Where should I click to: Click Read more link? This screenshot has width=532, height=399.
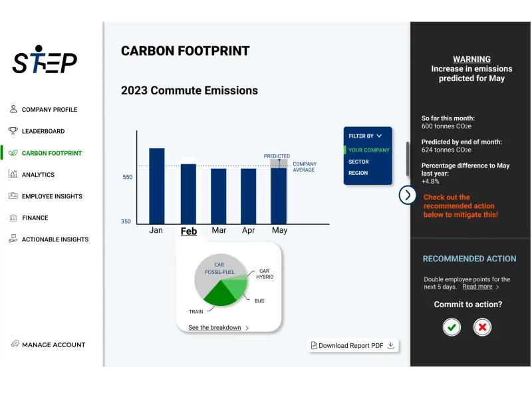477,287
